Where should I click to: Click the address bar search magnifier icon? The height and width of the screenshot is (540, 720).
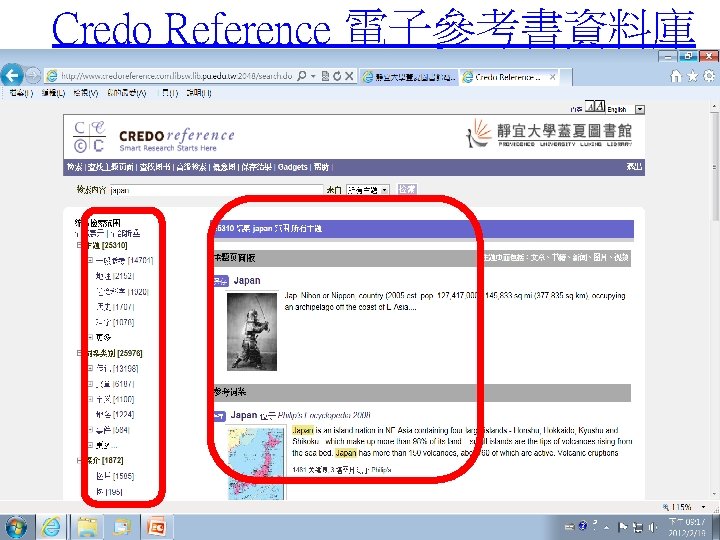(x=302, y=76)
